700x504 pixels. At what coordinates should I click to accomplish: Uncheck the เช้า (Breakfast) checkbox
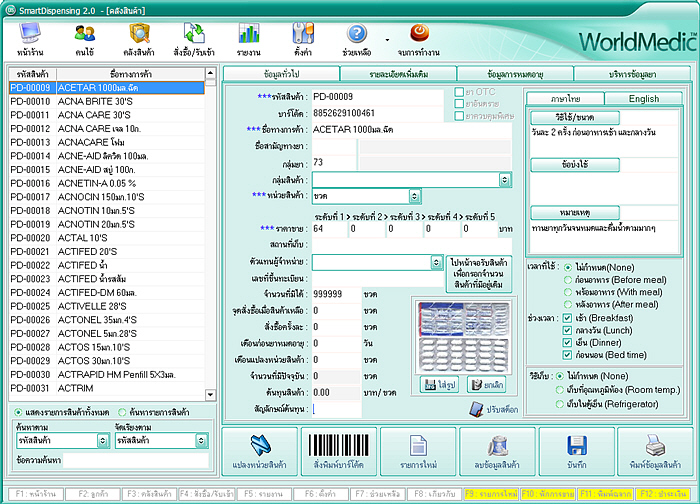[x=567, y=318]
